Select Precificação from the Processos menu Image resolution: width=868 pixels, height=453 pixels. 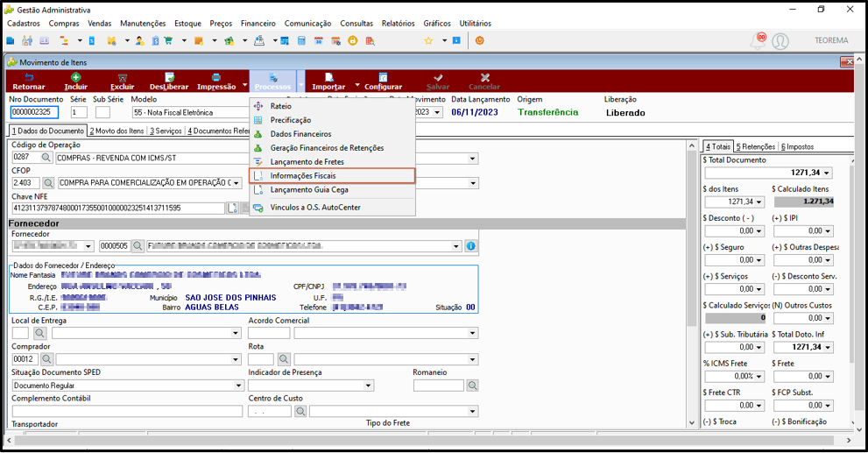[332, 120]
